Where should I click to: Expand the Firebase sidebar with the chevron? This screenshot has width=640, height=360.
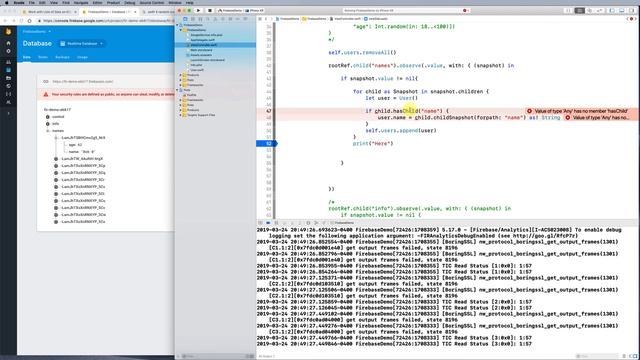[x=8, y=113]
